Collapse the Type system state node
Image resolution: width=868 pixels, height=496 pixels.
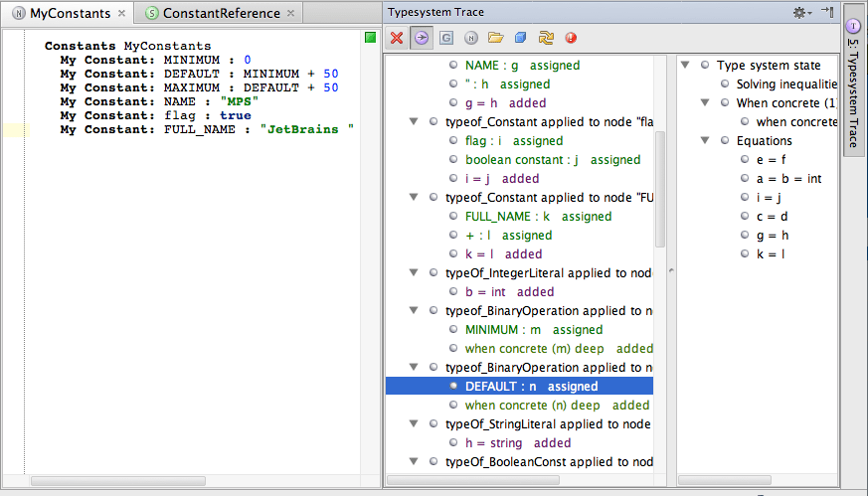tap(687, 66)
